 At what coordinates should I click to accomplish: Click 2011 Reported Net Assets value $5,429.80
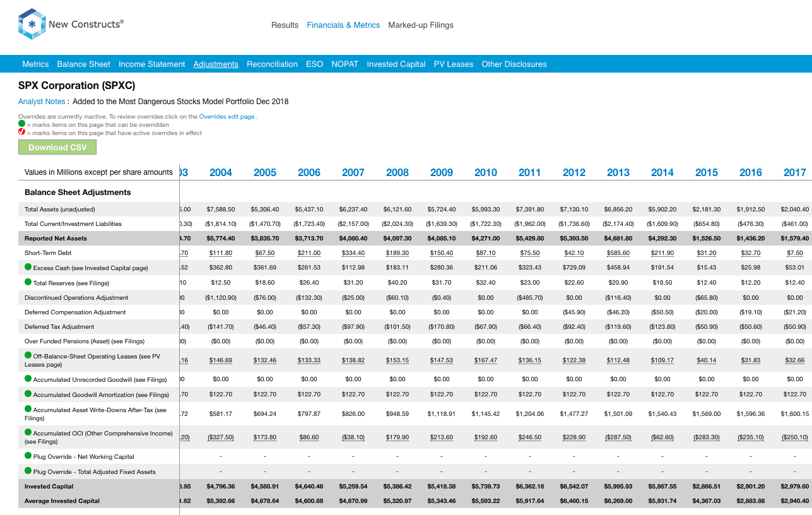[x=530, y=239]
